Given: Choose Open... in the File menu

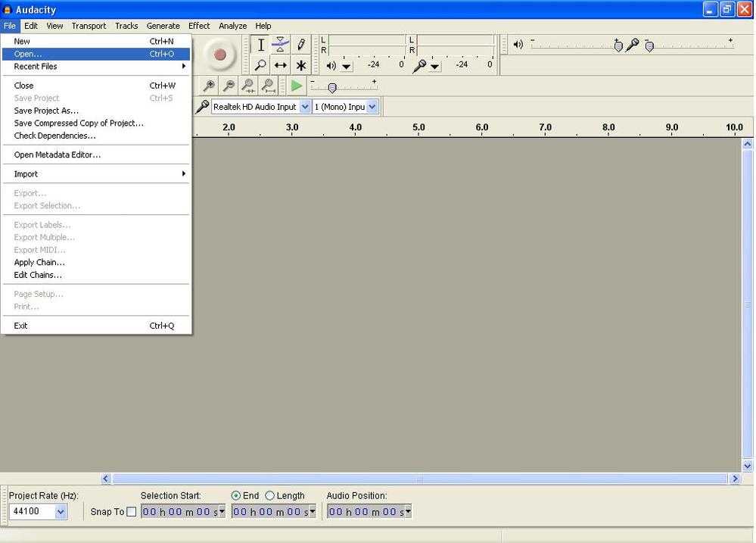Looking at the screenshot, I should click(x=96, y=54).
